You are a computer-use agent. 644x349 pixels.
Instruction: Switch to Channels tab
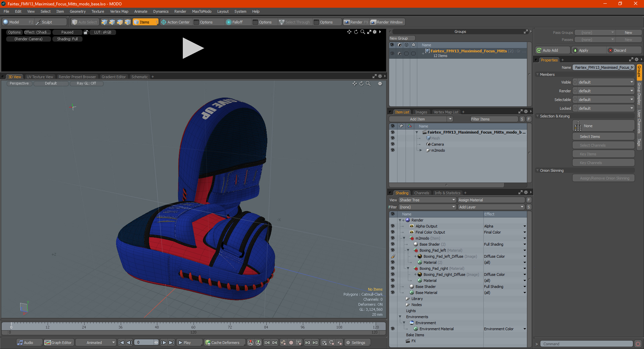coord(422,193)
